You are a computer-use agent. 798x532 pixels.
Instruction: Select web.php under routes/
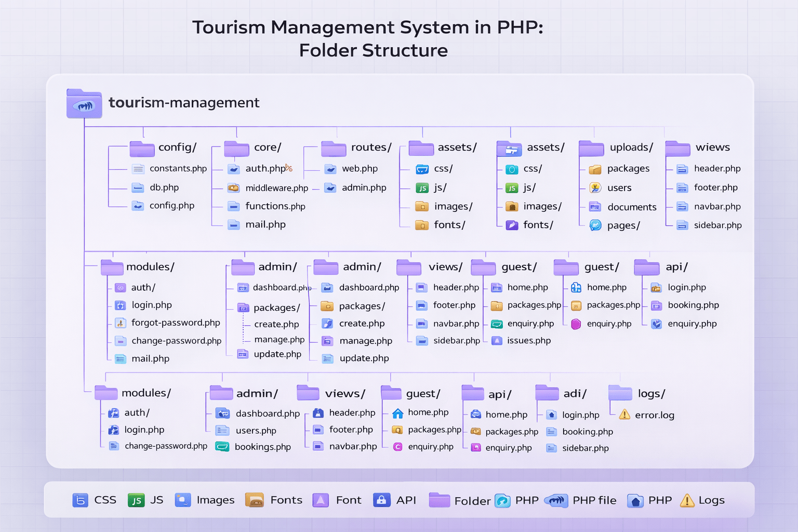pos(360,169)
